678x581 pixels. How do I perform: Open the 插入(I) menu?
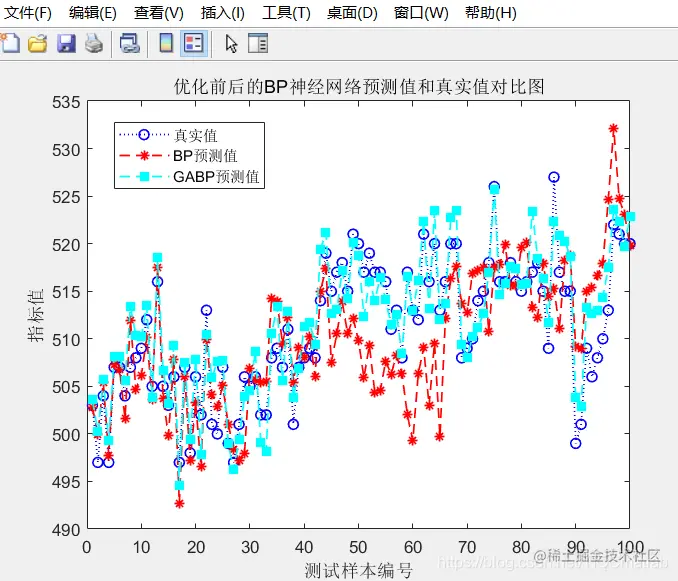(223, 13)
